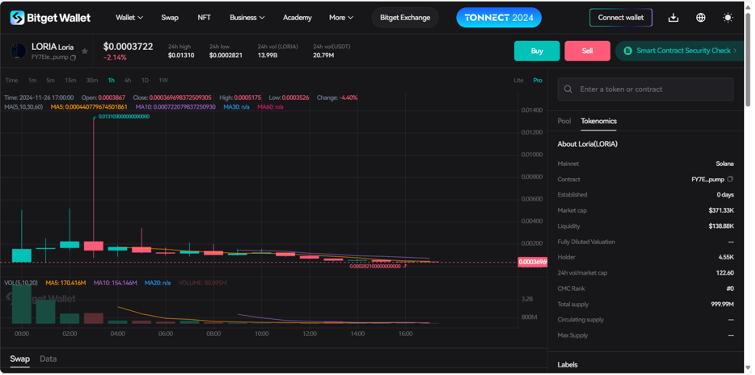This screenshot has height=375, width=755.
Task: Copy contract address in About Loria panel
Action: tap(730, 179)
